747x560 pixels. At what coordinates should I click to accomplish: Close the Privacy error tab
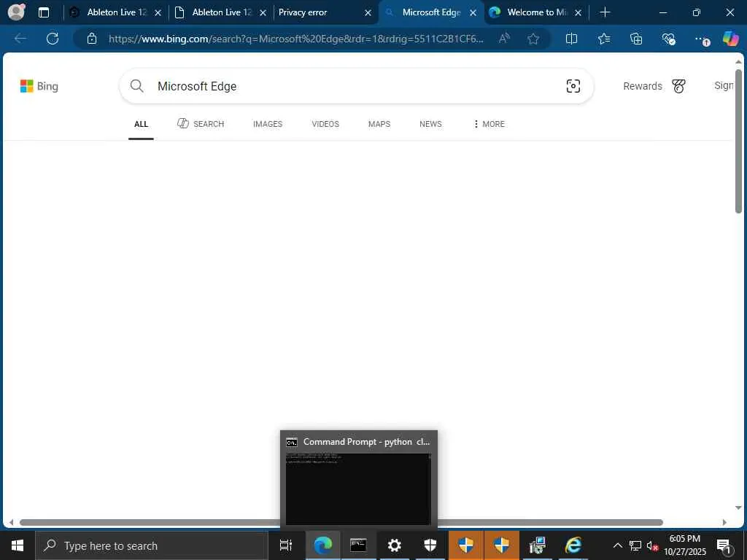click(368, 13)
